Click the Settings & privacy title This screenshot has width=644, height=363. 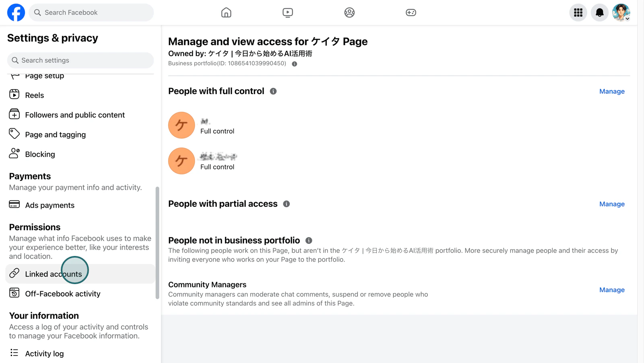point(53,38)
